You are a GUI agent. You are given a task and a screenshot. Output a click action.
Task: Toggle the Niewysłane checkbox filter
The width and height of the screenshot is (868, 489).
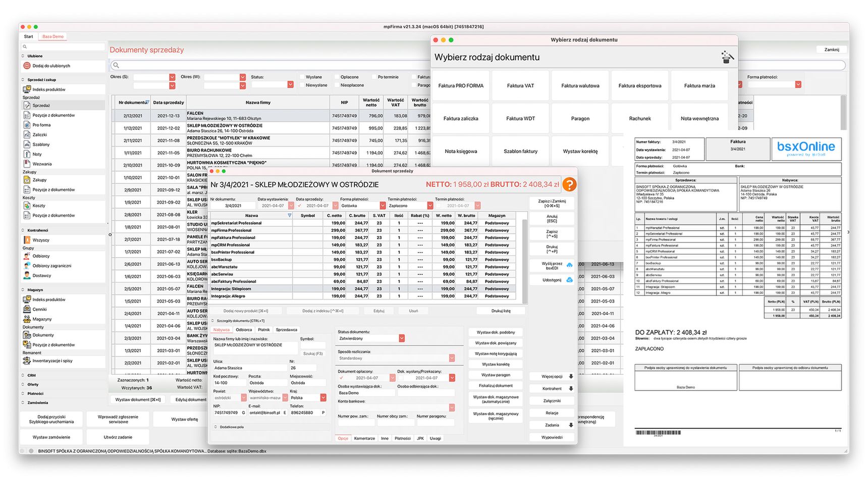click(x=302, y=85)
